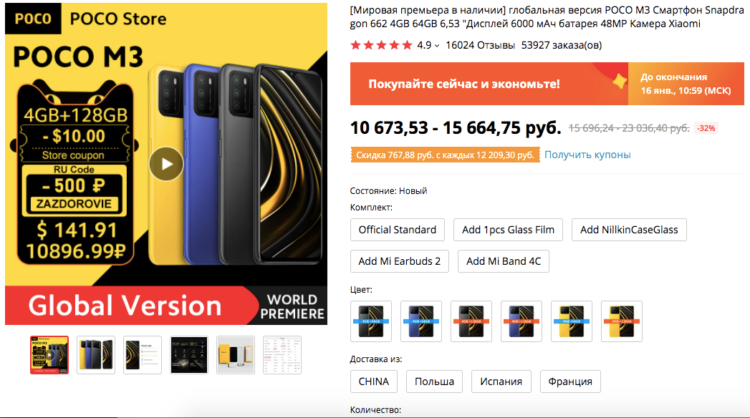
Task: Select the black 4GB+64GB color variant
Action: coord(371,321)
